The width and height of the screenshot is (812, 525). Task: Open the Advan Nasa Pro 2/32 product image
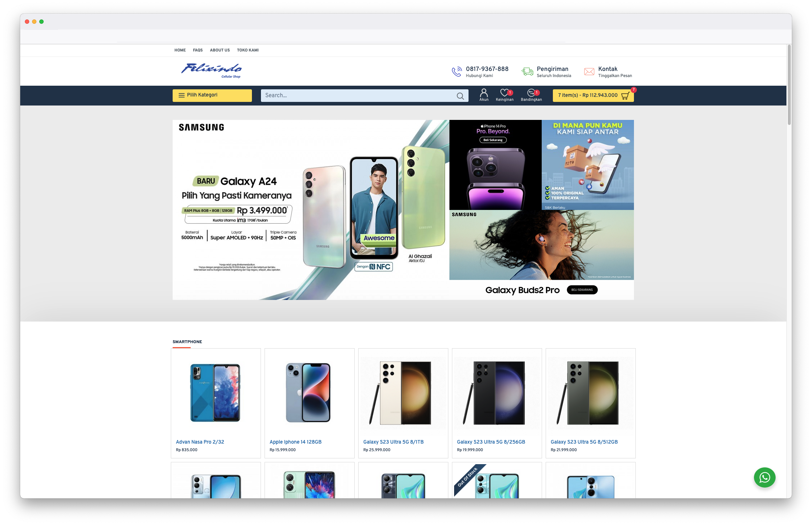[216, 393]
